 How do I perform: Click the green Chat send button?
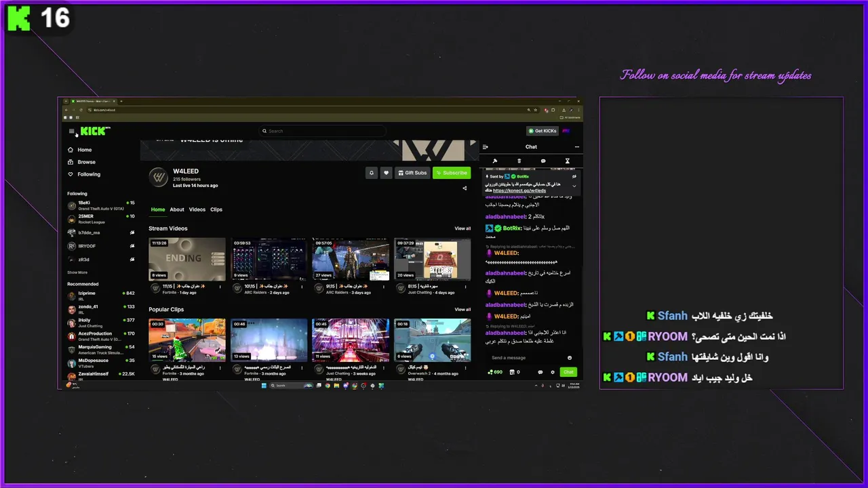568,372
